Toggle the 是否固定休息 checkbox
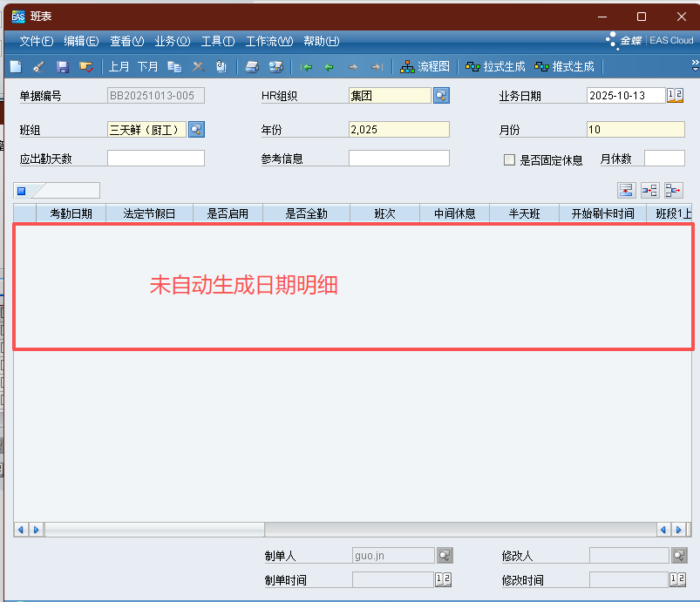 pyautogui.click(x=509, y=159)
